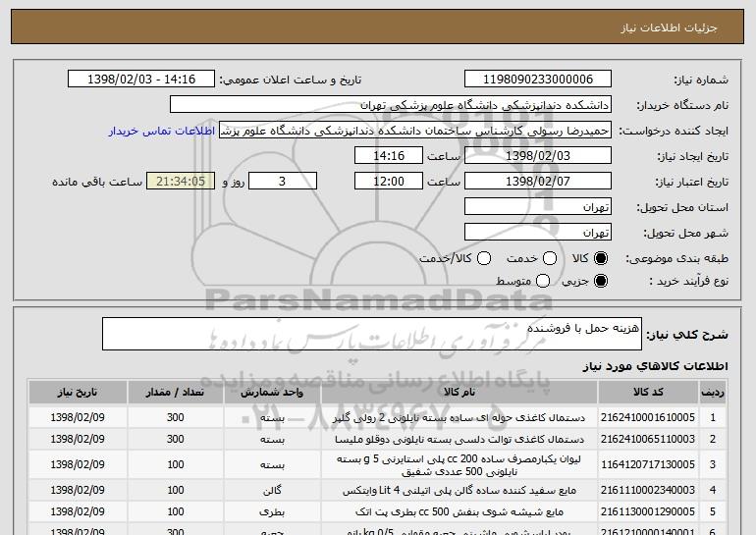Screen dimensions: 756x535
Task: Click the buyer organization name field
Action: tap(391, 105)
